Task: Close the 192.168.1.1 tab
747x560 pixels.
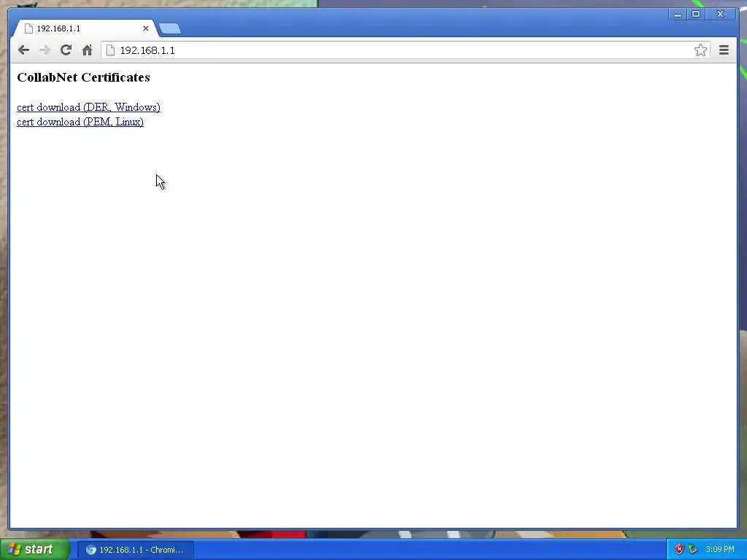Action: [x=146, y=28]
